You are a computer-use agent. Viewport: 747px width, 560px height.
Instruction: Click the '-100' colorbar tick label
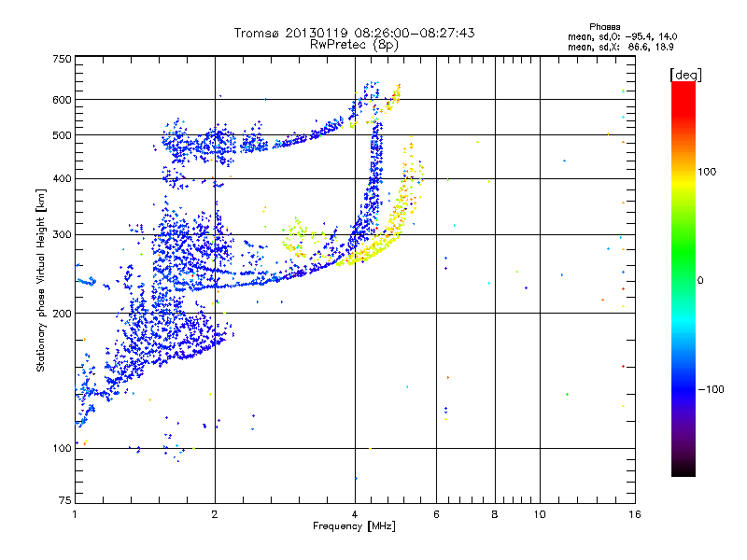click(x=712, y=389)
